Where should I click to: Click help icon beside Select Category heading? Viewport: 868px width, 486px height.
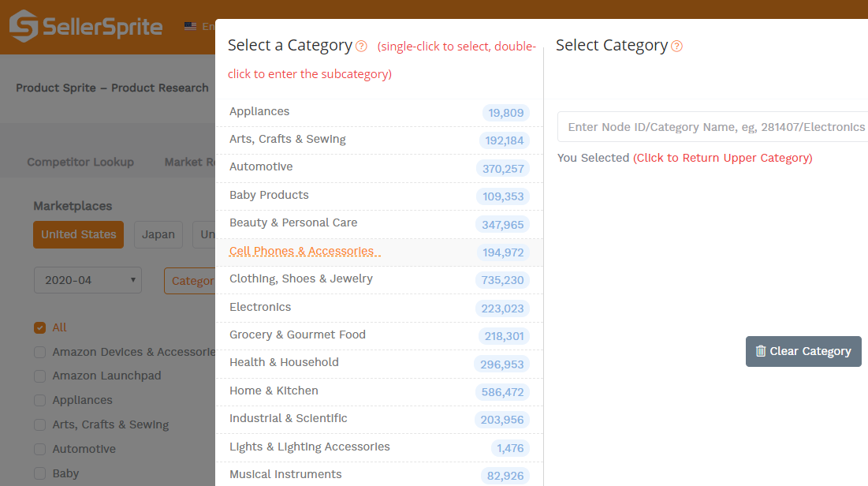click(676, 47)
